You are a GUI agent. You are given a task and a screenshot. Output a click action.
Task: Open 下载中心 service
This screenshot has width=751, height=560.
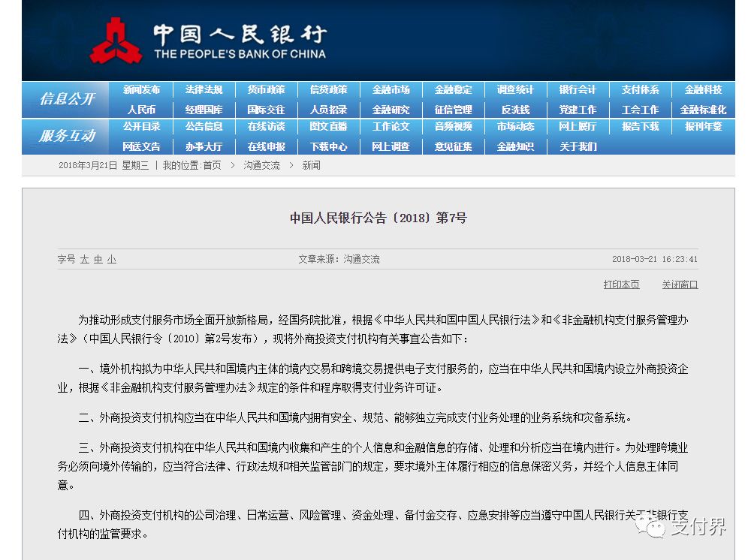point(328,146)
